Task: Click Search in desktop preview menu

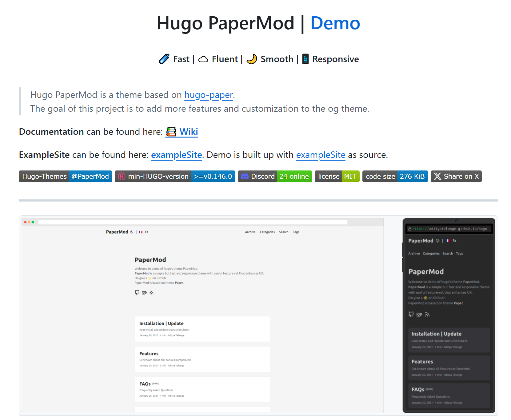Action: 284,232
